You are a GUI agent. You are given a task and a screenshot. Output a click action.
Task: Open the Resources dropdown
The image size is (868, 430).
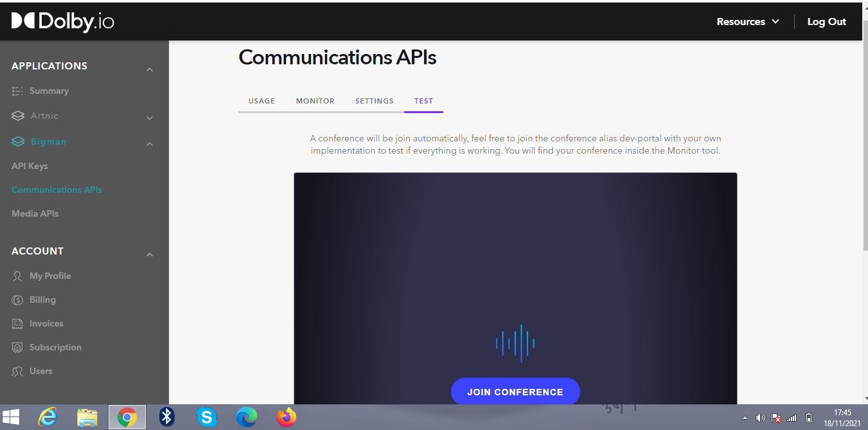point(748,21)
